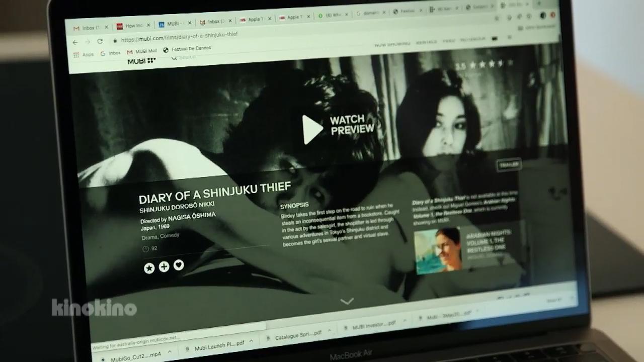Open options for MubiGo_Cut2 mp4 download
Screen dimensions: 644x362
point(170,352)
